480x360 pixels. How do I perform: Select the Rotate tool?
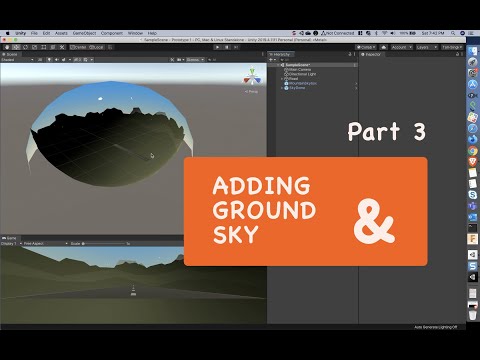click(x=25, y=47)
